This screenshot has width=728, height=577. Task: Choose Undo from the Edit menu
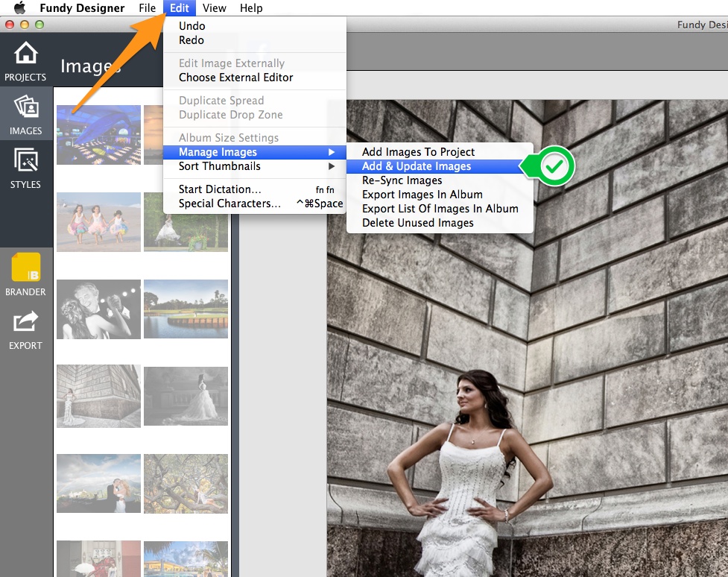pyautogui.click(x=254, y=26)
